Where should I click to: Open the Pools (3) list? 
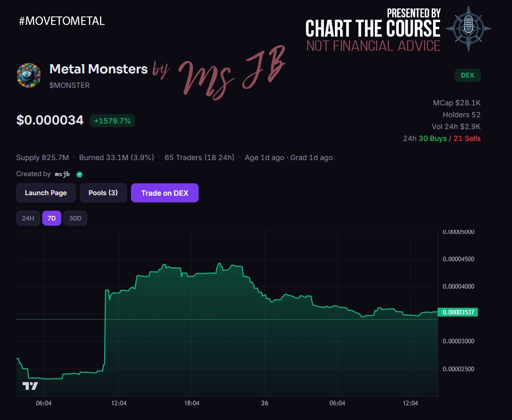click(x=103, y=193)
